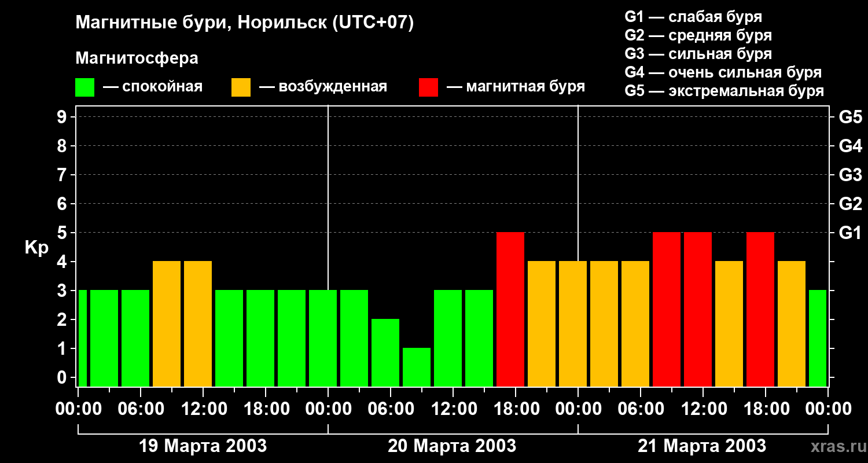Screen dimensions: 868x463
Task: Select the orange bar between two red bars on 21 Марта
Action: (x=729, y=324)
